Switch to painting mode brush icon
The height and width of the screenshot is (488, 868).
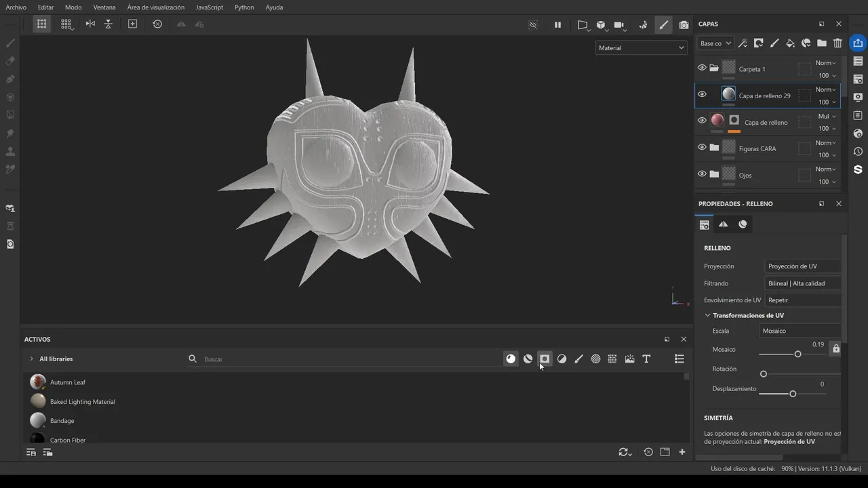pos(663,24)
